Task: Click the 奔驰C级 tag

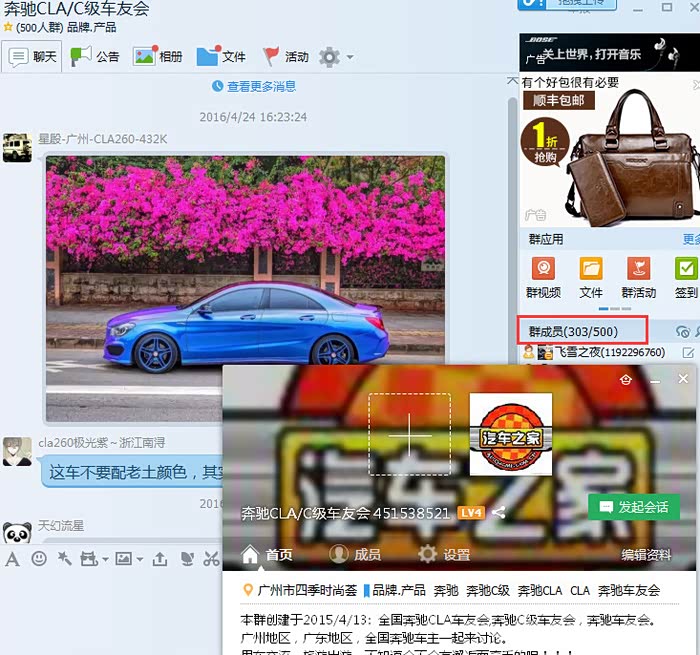Action: pyautogui.click(x=488, y=590)
